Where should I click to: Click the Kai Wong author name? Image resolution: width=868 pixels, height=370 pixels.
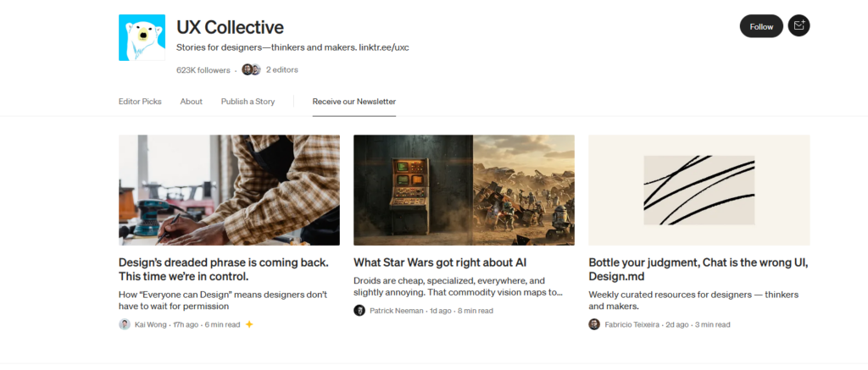coord(150,325)
